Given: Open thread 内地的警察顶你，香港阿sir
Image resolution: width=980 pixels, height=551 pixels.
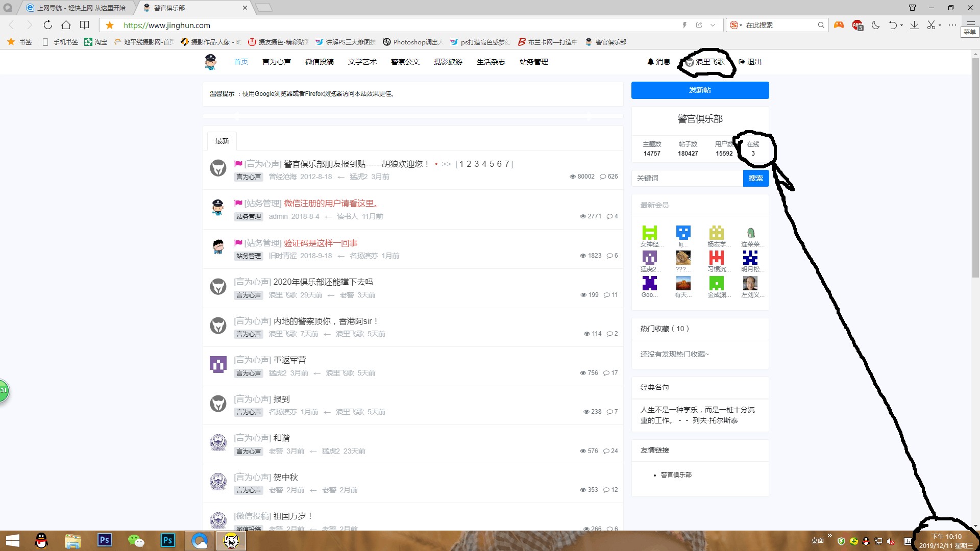Looking at the screenshot, I should (326, 321).
